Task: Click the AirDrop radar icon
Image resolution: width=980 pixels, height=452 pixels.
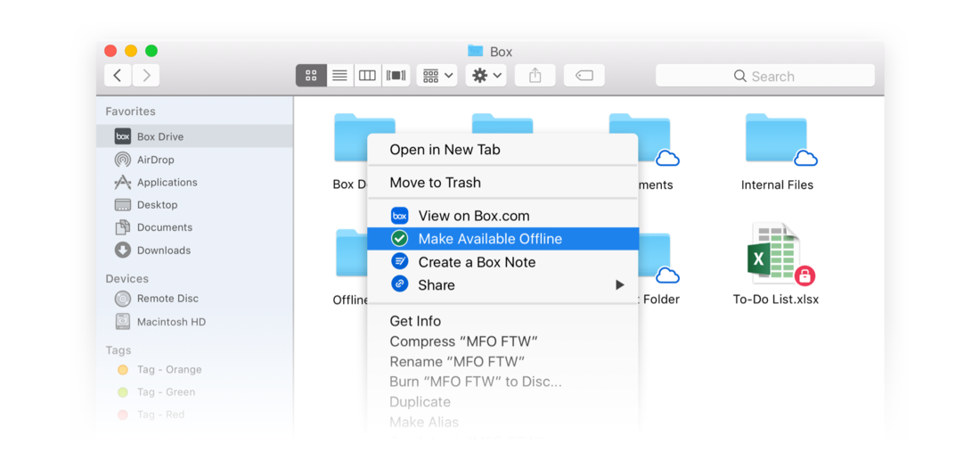Action: click(123, 160)
